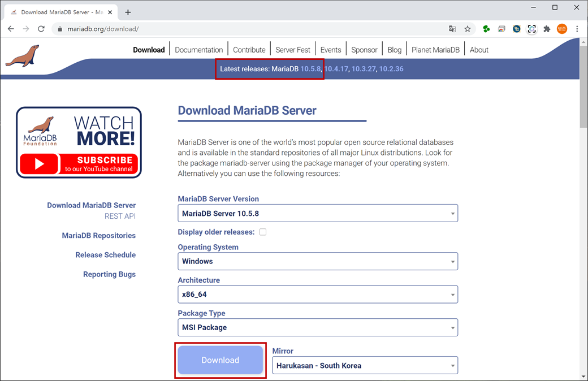Screen dimensions: 588x381
Task: Open the REST API sidebar link
Action: coord(120,216)
